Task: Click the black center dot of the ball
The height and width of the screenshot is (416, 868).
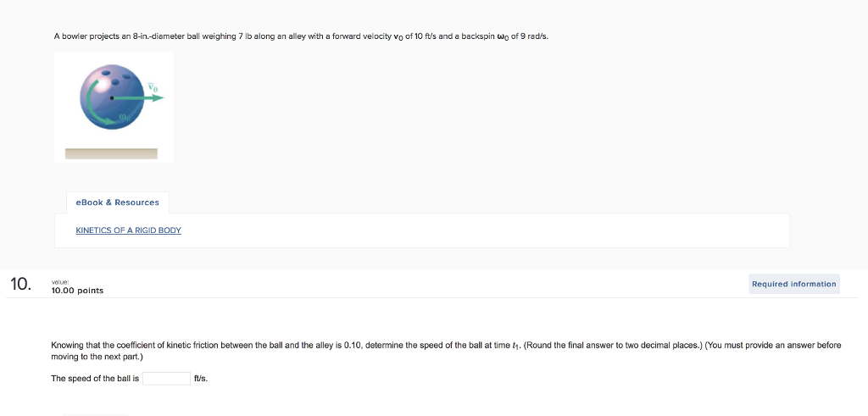Action: click(112, 98)
